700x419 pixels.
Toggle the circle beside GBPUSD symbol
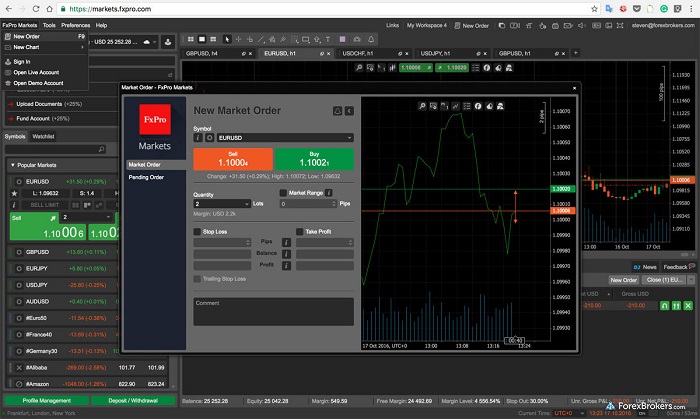pyautogui.click(x=19, y=252)
